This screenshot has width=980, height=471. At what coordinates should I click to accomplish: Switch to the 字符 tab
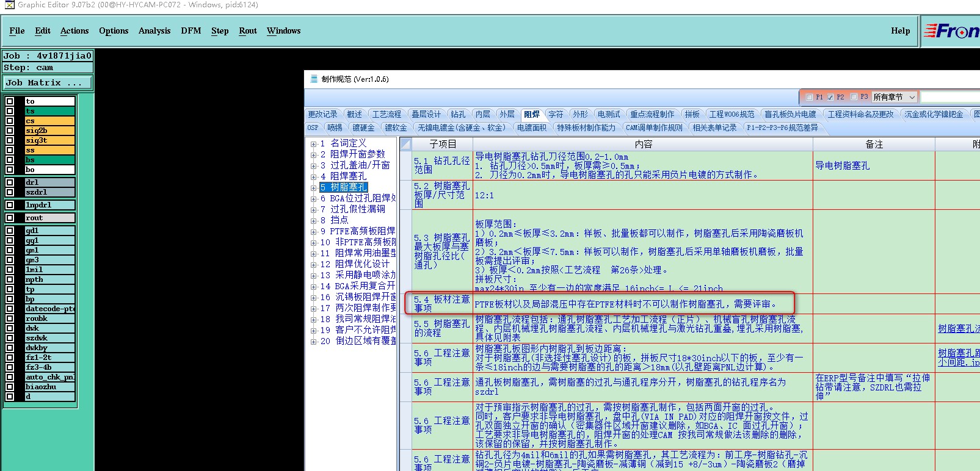556,114
